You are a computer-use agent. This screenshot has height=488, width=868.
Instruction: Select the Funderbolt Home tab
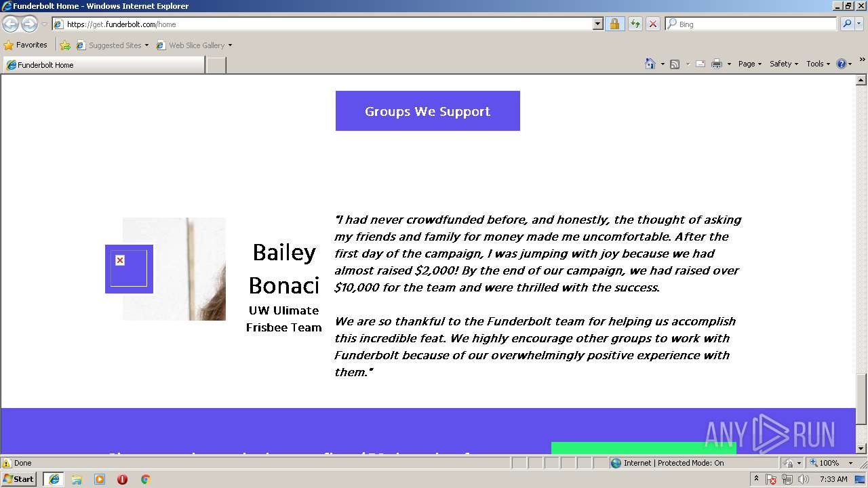coord(103,65)
